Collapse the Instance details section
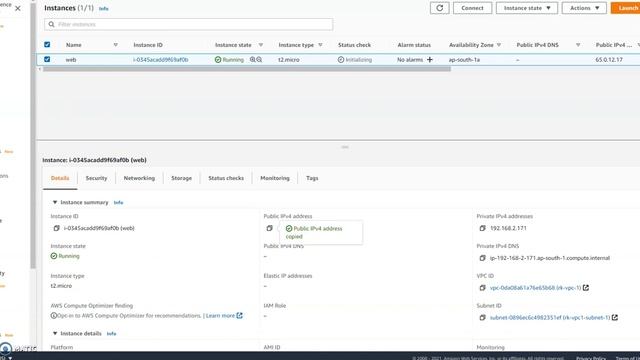The height and width of the screenshot is (360, 640). point(55,333)
